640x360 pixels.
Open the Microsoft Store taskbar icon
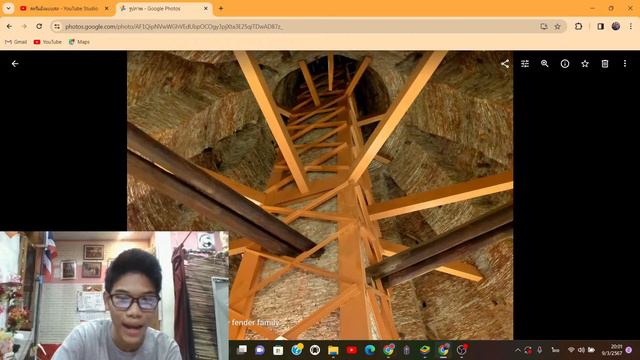(x=278, y=350)
